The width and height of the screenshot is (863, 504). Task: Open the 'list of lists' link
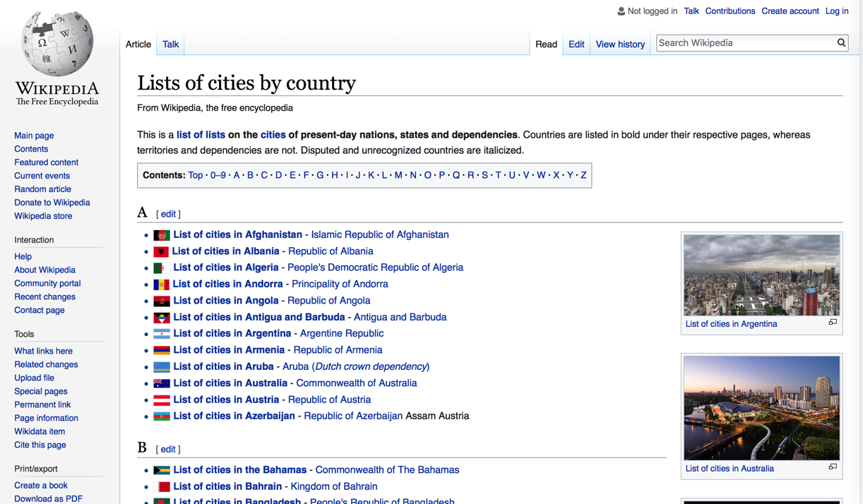pyautogui.click(x=201, y=135)
